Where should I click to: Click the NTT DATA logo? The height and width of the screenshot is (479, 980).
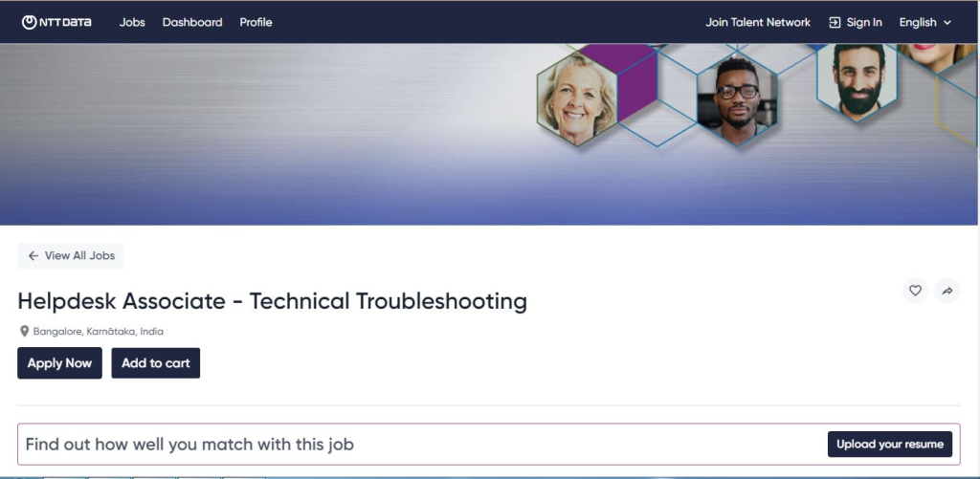56,23
